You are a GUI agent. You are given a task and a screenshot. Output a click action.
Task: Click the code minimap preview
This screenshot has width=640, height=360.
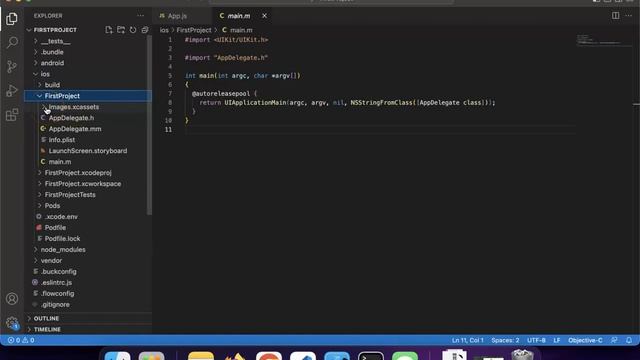(604, 40)
